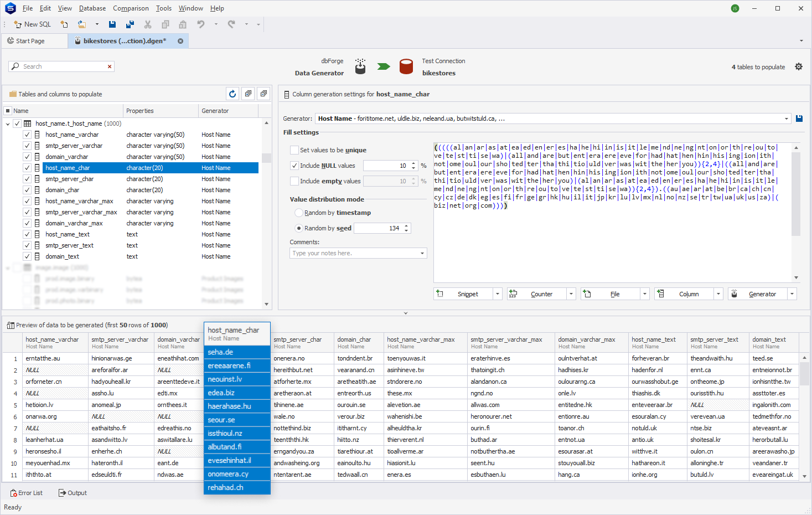The width and height of the screenshot is (812, 515).
Task: Open the Tools menu
Action: (164, 8)
